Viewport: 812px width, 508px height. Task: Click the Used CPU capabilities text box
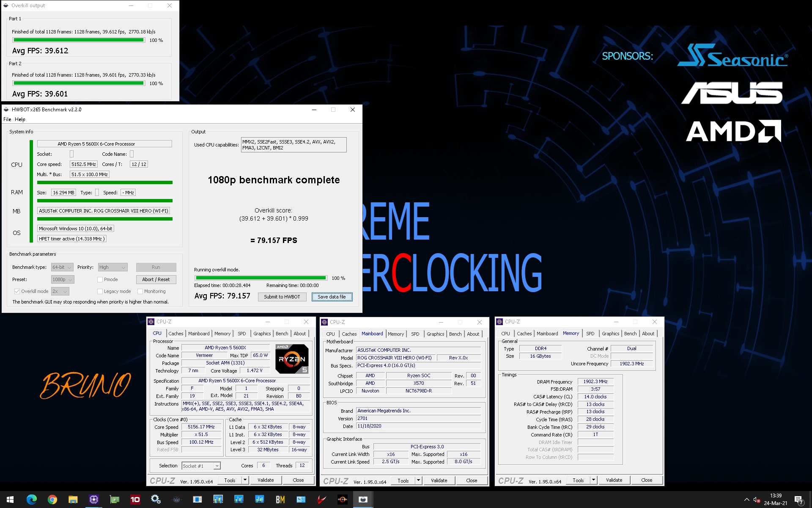(294, 145)
